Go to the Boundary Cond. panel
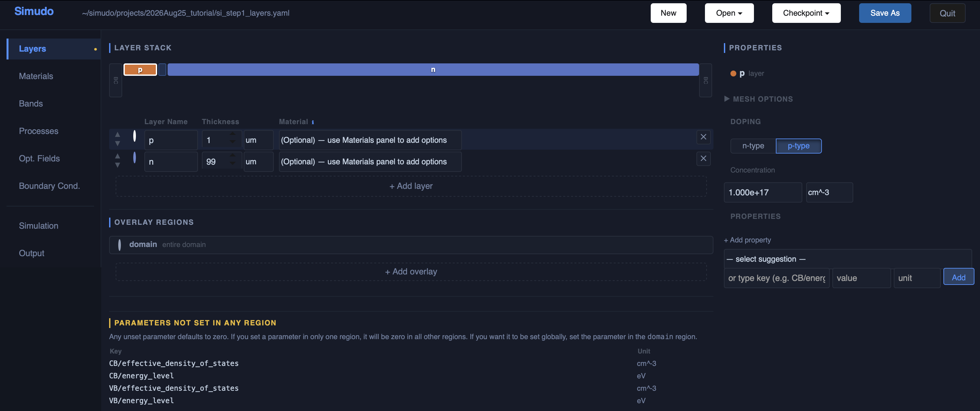 (x=49, y=186)
